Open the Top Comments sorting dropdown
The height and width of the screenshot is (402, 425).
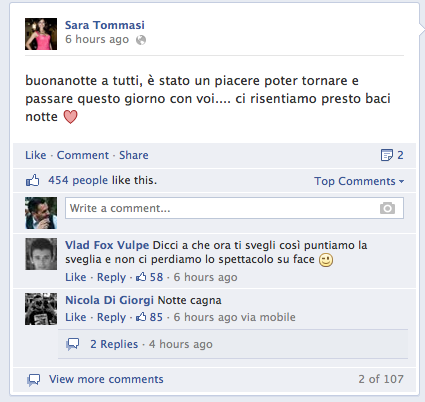click(x=359, y=181)
